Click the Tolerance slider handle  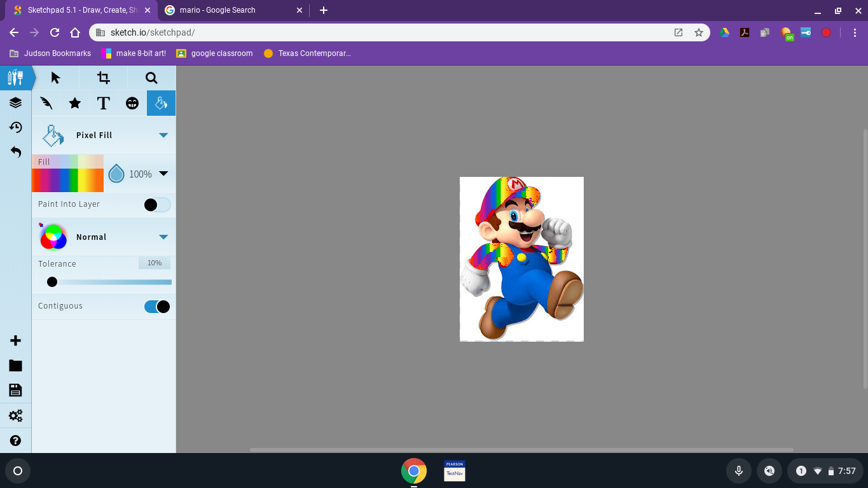pyautogui.click(x=52, y=282)
